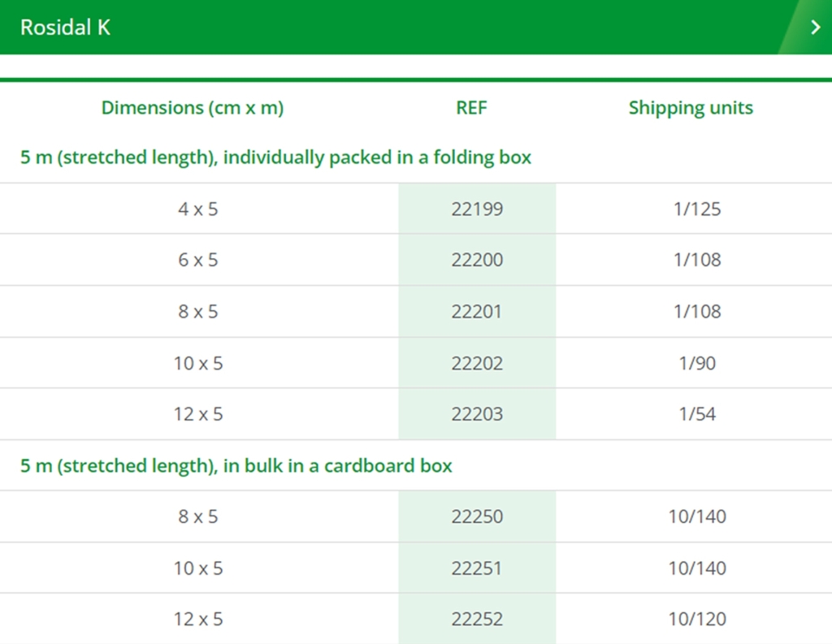The width and height of the screenshot is (832, 644).
Task: Select REF number 22203
Action: (477, 414)
